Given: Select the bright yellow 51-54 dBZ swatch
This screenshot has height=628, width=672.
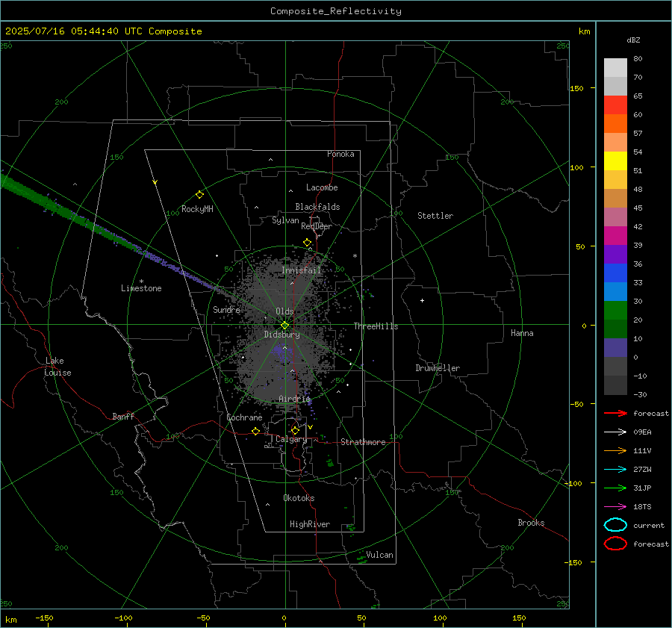Looking at the screenshot, I should tap(615, 161).
